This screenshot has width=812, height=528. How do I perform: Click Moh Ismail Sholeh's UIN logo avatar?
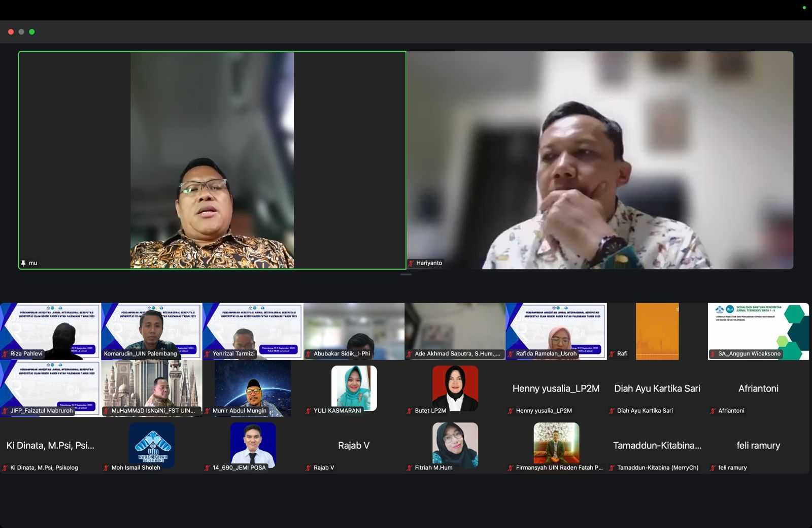click(152, 444)
